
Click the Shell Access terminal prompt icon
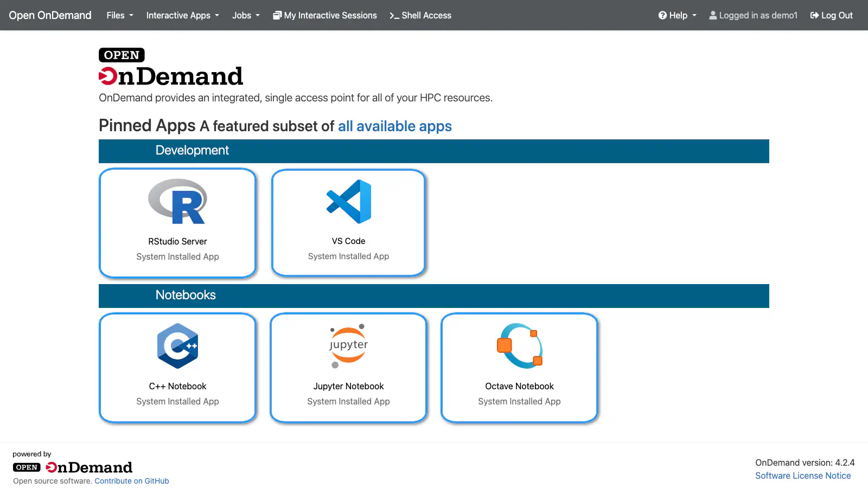(x=394, y=15)
